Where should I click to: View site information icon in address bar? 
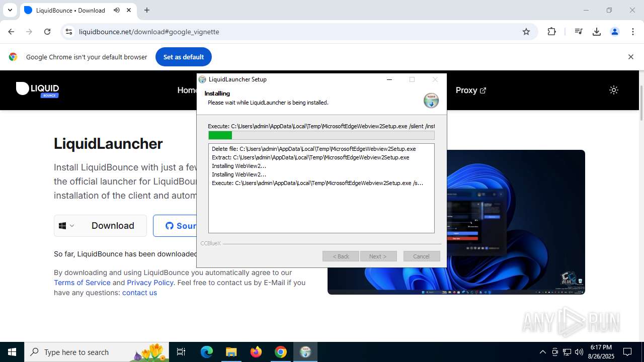click(x=69, y=32)
